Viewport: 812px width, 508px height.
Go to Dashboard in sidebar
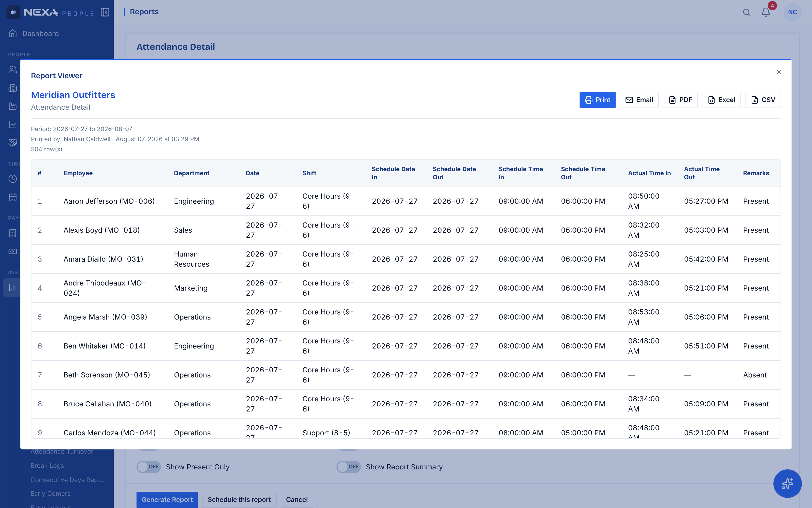coord(40,34)
